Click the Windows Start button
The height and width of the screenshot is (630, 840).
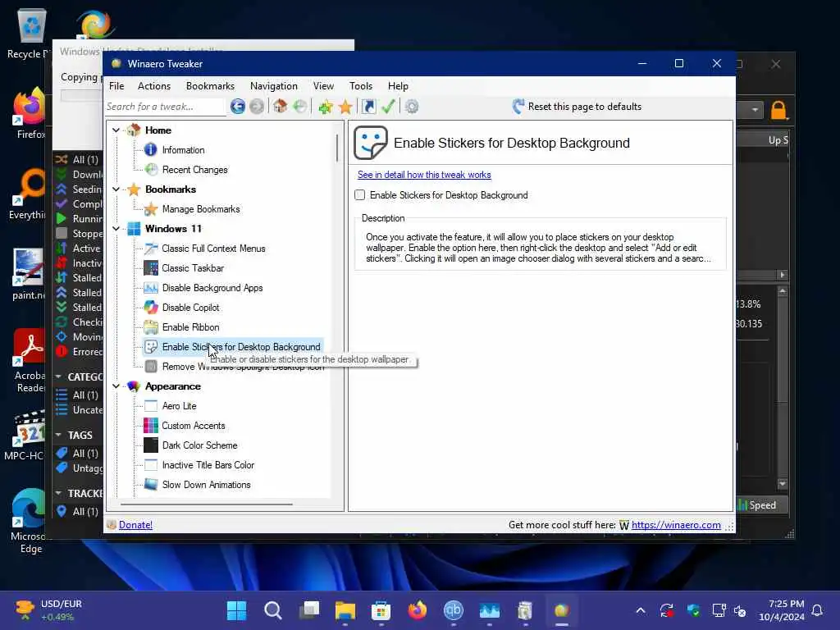click(x=236, y=610)
